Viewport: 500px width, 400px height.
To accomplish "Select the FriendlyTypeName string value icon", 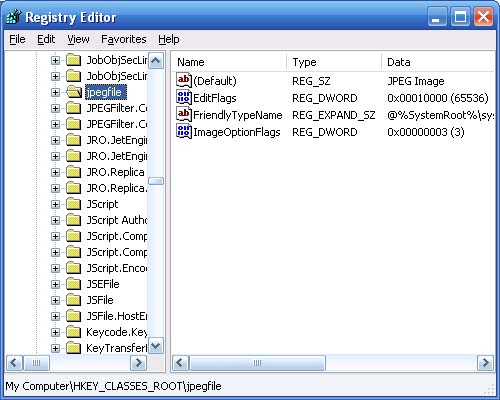I will [x=184, y=115].
